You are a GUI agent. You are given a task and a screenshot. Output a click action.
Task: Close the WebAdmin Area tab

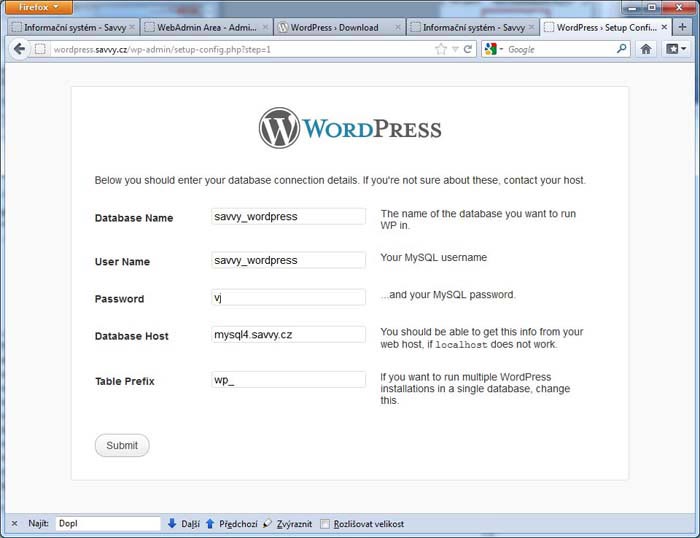[x=265, y=27]
